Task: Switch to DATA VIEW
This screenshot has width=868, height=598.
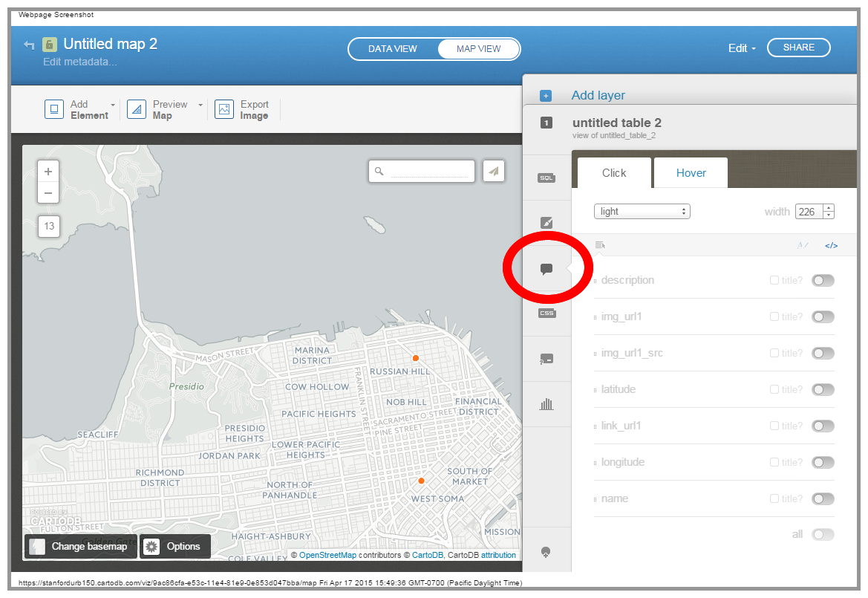Action: pyautogui.click(x=393, y=49)
